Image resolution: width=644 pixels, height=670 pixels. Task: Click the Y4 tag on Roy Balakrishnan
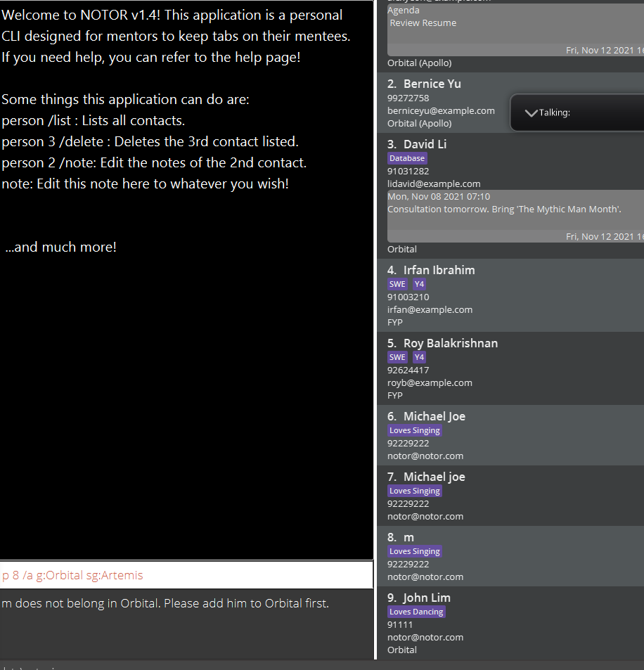[x=419, y=357]
